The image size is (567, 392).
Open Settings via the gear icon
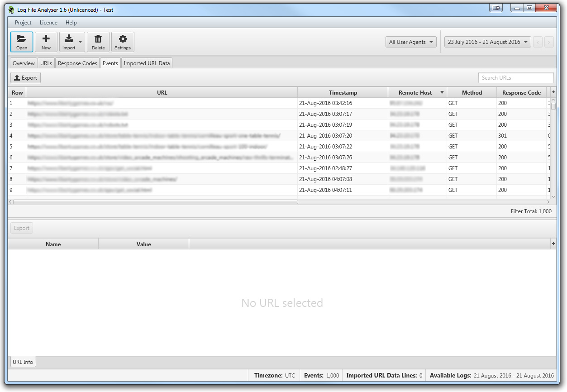pyautogui.click(x=123, y=39)
